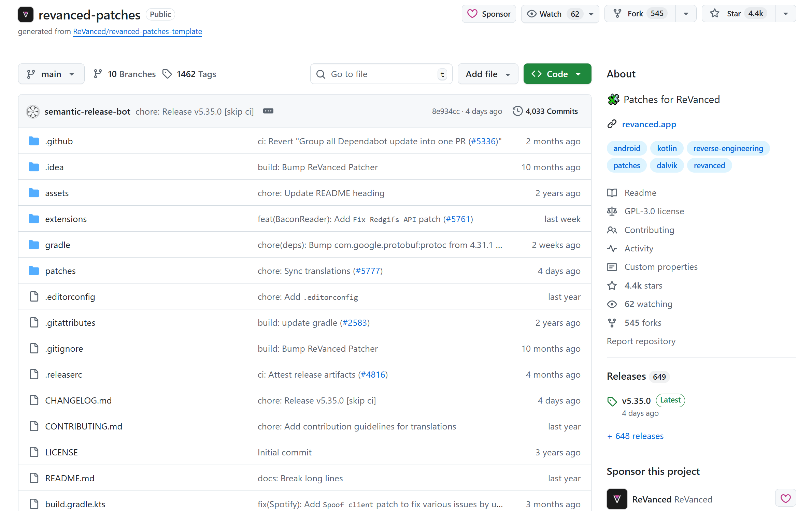Image resolution: width=812 pixels, height=511 pixels.
Task: Open pull request #5336 link
Action: (483, 141)
